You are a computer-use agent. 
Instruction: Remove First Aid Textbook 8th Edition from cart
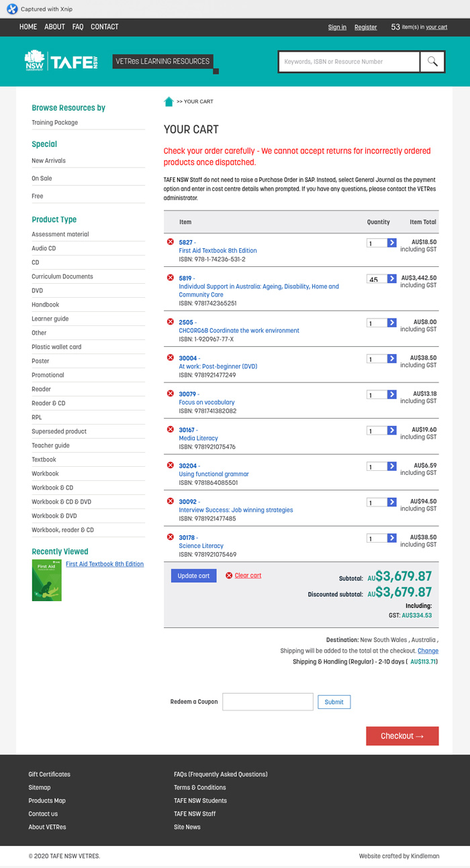click(x=171, y=241)
